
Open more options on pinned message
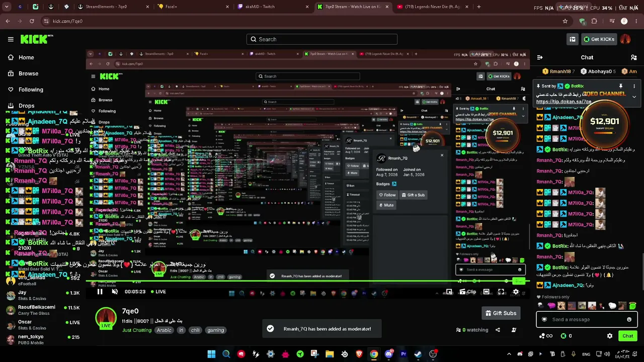pyautogui.click(x=634, y=86)
